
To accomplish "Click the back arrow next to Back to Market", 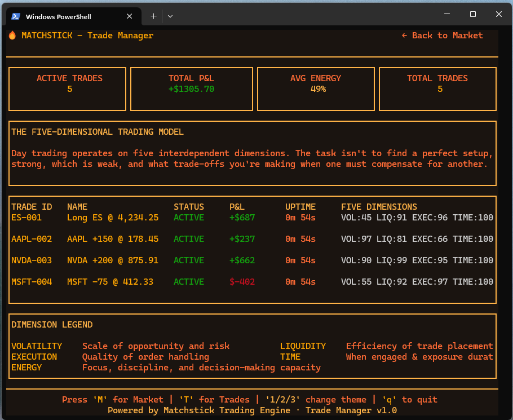I will [x=404, y=35].
